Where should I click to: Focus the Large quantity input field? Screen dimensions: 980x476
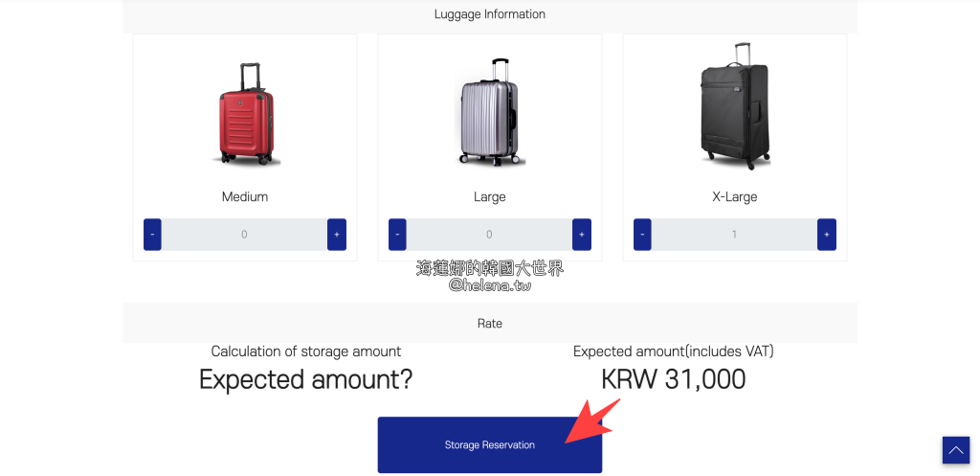(489, 235)
